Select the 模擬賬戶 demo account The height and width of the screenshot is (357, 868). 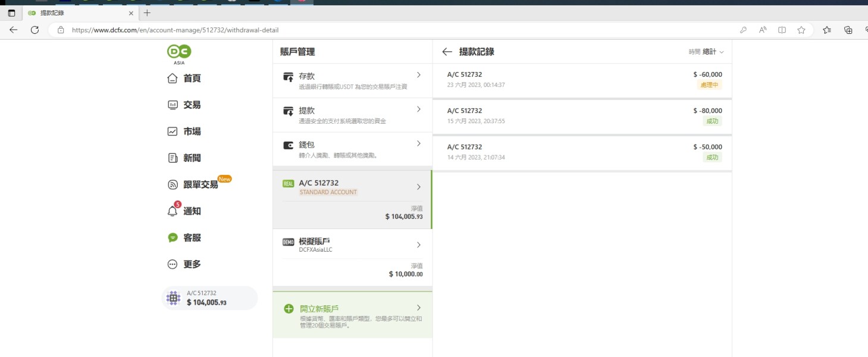352,257
